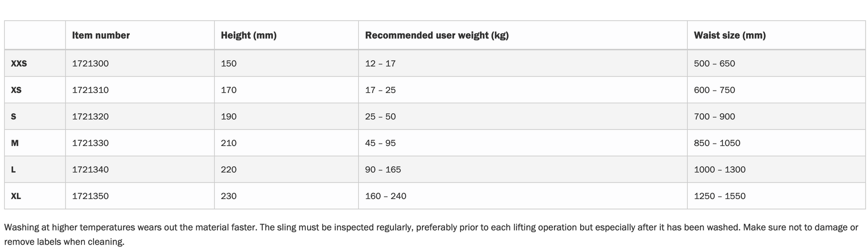The image size is (868, 250).
Task: Click the 1250 – 1550 waist size cell
Action: (719, 196)
